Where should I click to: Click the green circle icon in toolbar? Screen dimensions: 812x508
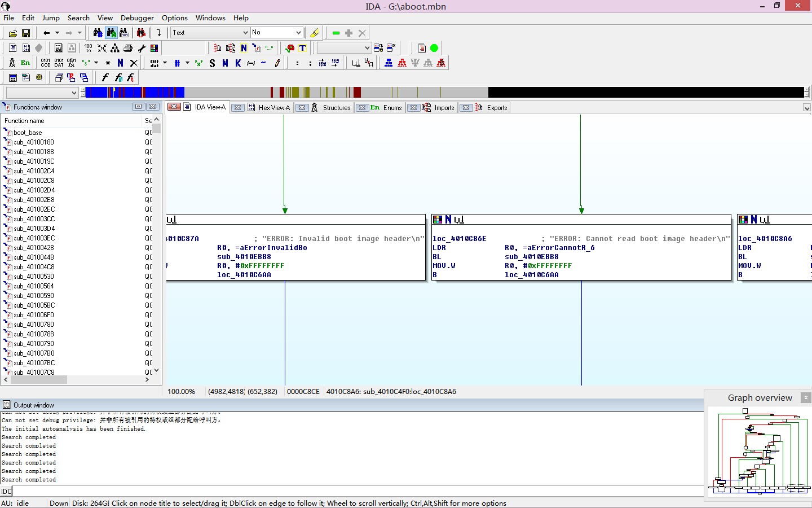point(434,48)
